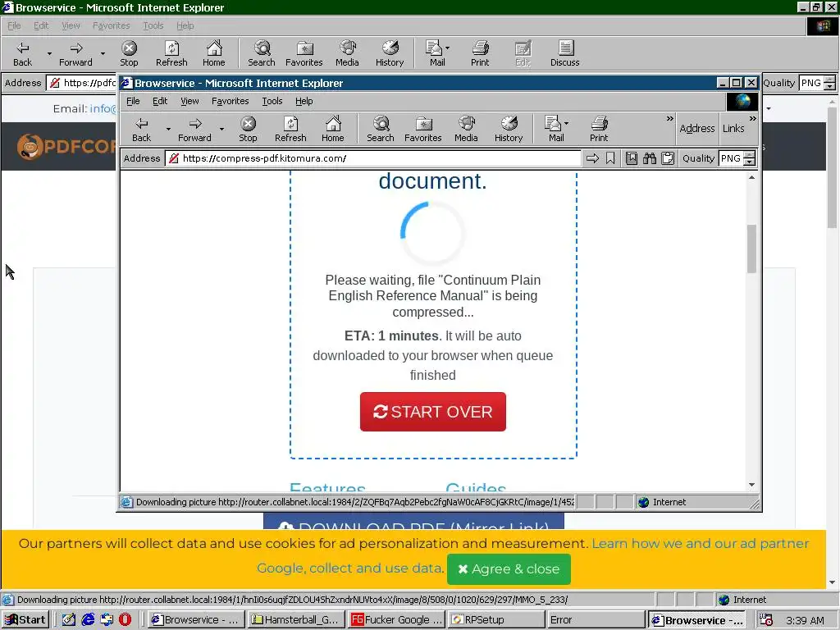Switch to Fucker Google taskbar window
Image resolution: width=840 pixels, height=630 pixels.
(x=396, y=620)
